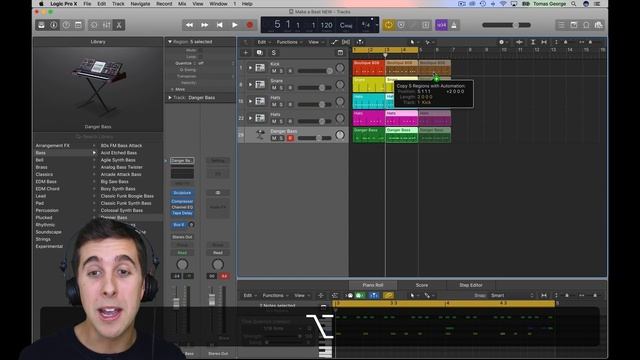Open the Channel EQ plug-in slot
640x360 pixels.
coord(182,207)
